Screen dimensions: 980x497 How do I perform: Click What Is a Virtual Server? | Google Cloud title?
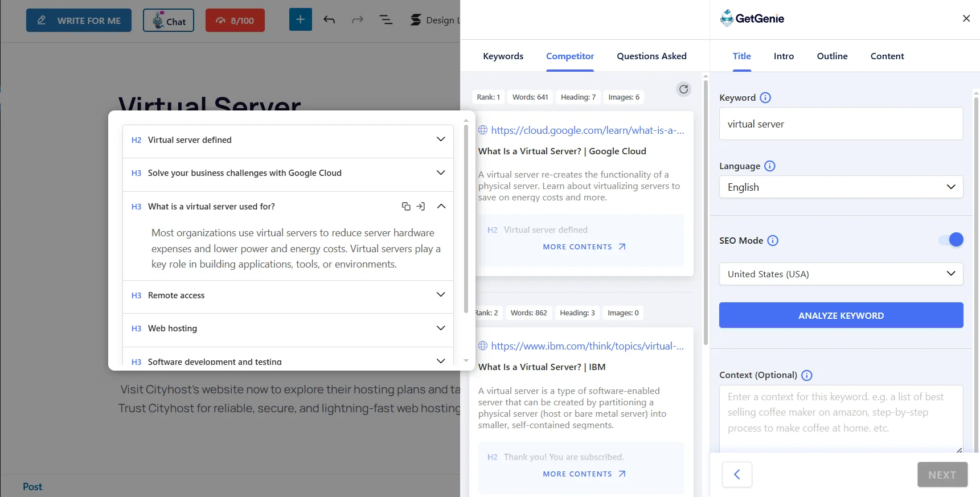(562, 151)
